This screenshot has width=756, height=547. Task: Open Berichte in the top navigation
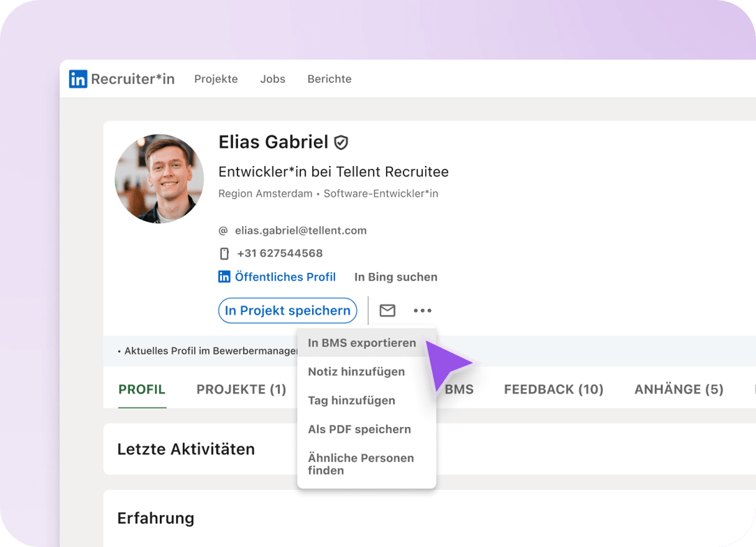click(x=329, y=79)
